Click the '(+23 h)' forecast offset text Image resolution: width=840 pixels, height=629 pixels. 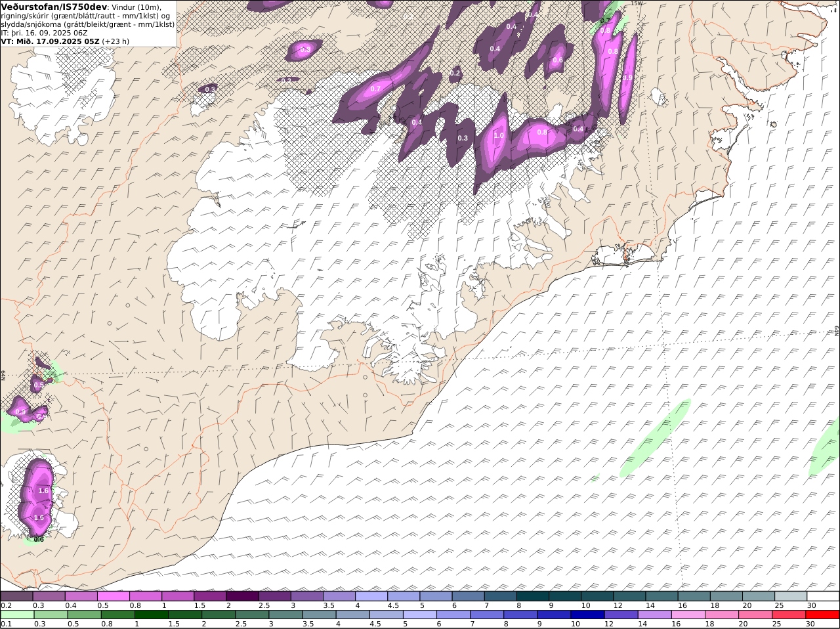click(x=115, y=41)
